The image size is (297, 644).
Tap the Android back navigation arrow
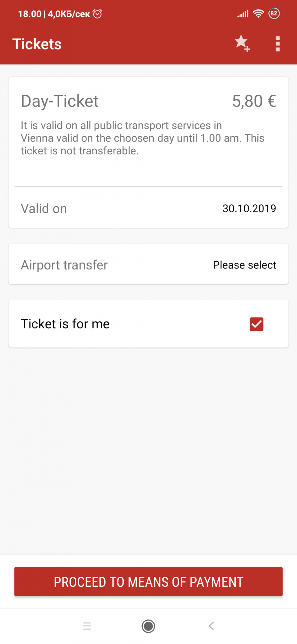point(212,626)
